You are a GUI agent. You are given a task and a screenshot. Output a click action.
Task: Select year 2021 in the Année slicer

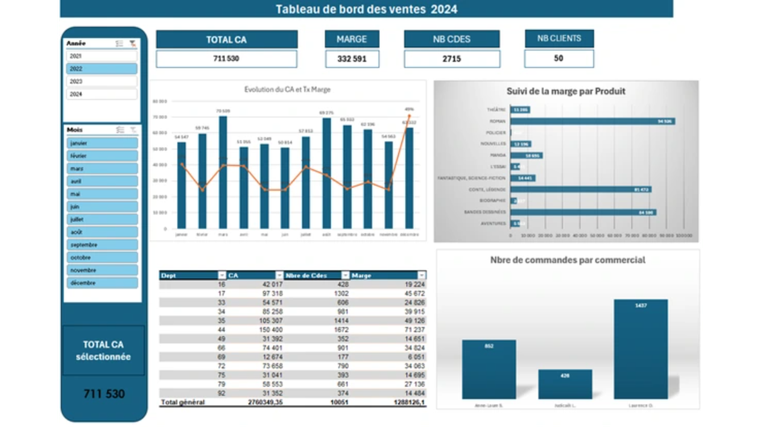[x=102, y=56]
